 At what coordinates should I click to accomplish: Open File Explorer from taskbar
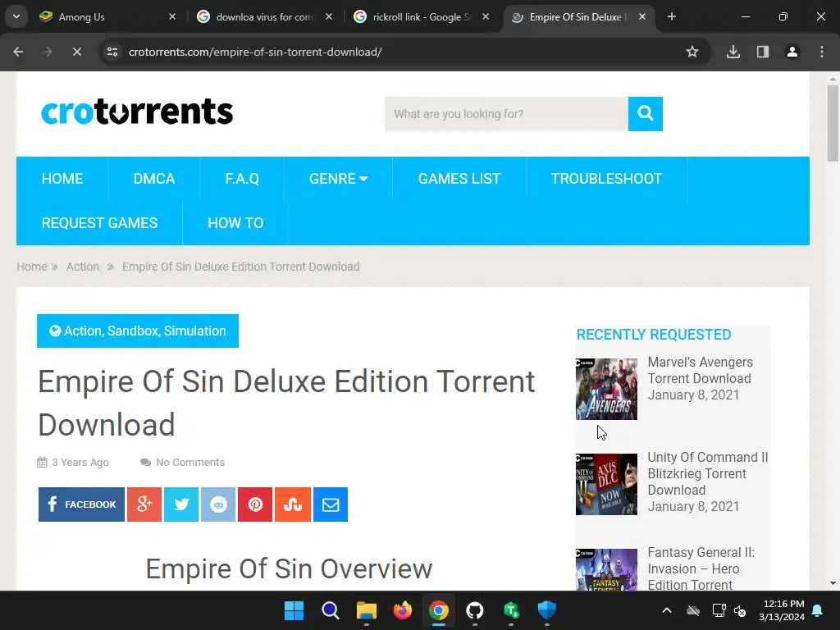(x=367, y=610)
